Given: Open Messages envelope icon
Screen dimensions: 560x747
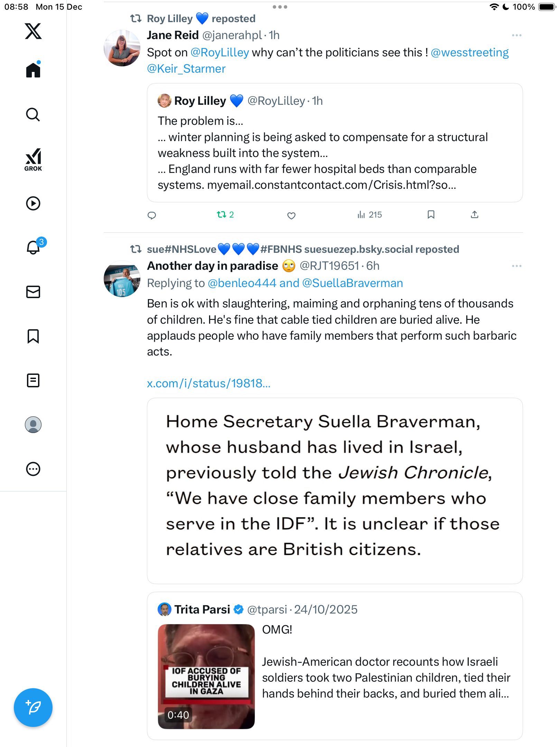Looking at the screenshot, I should pyautogui.click(x=33, y=292).
